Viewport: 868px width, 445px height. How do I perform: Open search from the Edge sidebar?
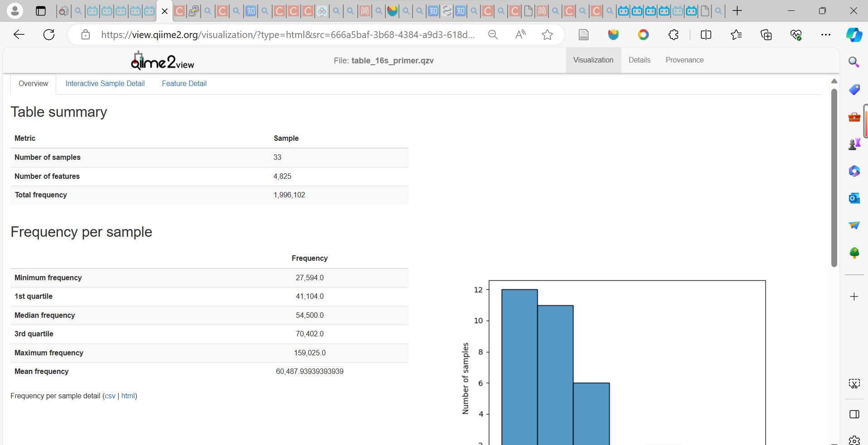coord(854,62)
